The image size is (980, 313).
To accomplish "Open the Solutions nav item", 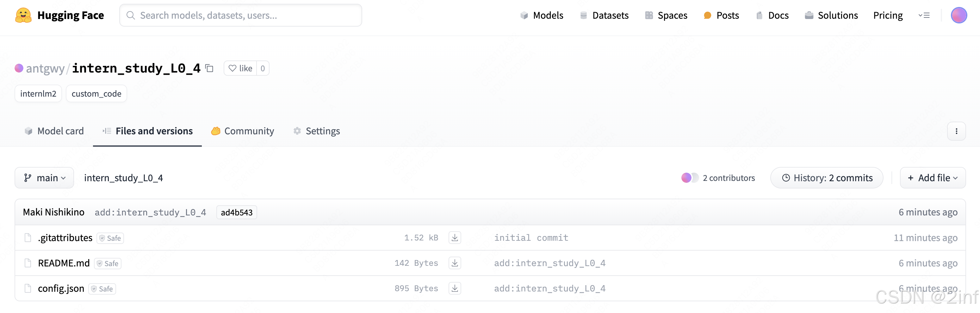I will pyautogui.click(x=831, y=15).
